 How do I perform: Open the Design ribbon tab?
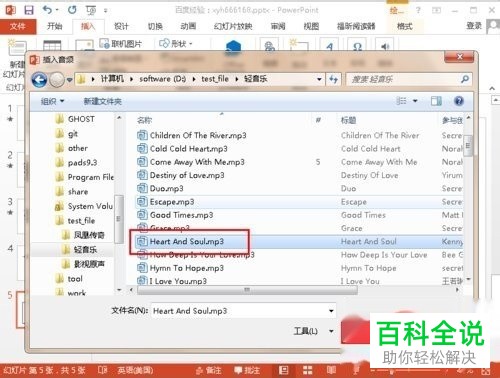pyautogui.click(x=121, y=26)
